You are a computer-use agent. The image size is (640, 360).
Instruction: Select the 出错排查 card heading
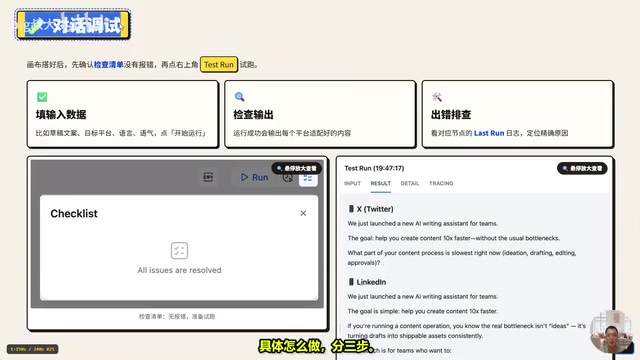451,115
